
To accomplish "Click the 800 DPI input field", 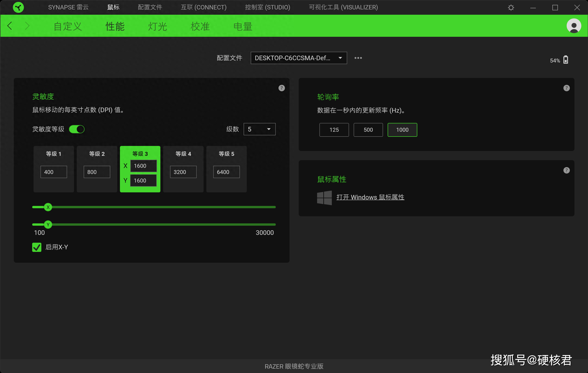I will tap(97, 172).
